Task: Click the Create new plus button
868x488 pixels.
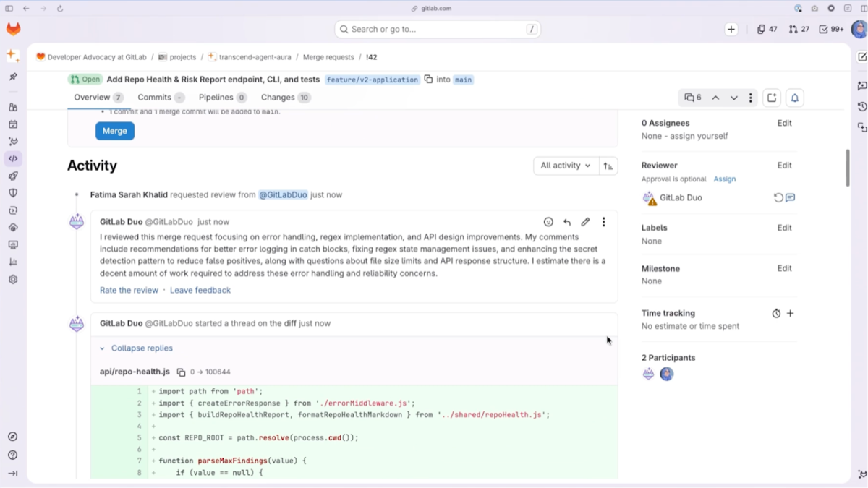Action: [x=731, y=29]
